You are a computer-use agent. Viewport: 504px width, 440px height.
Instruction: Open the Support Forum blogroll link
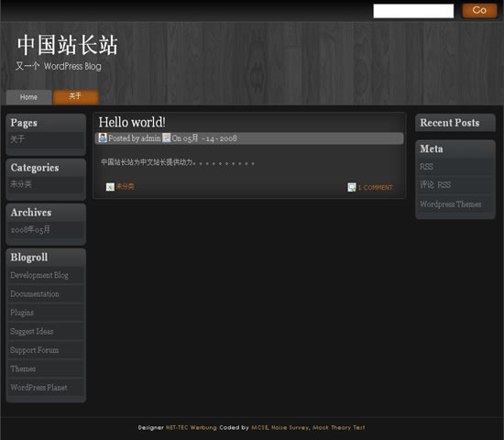tap(35, 350)
